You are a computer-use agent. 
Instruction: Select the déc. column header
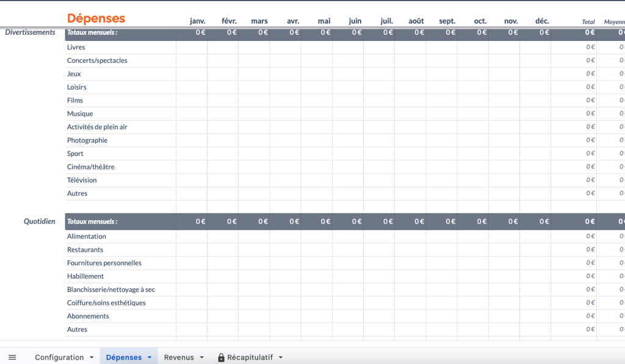[x=542, y=21]
